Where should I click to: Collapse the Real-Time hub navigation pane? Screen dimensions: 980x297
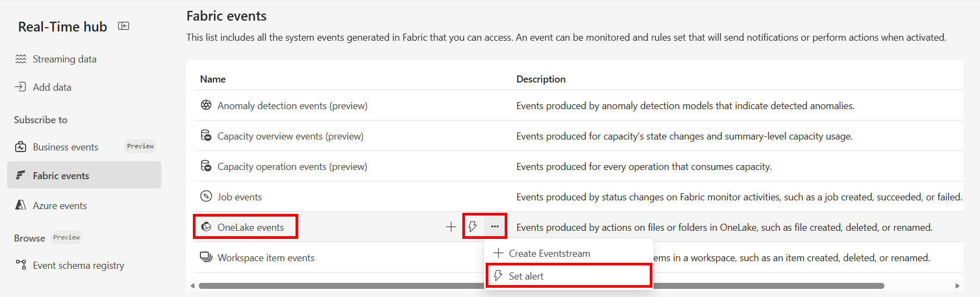click(x=124, y=26)
